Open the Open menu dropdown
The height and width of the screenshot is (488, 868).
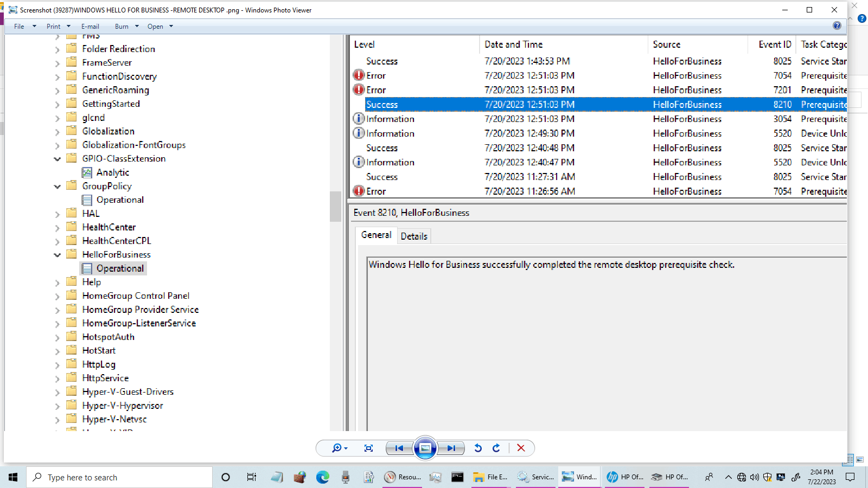pyautogui.click(x=155, y=26)
